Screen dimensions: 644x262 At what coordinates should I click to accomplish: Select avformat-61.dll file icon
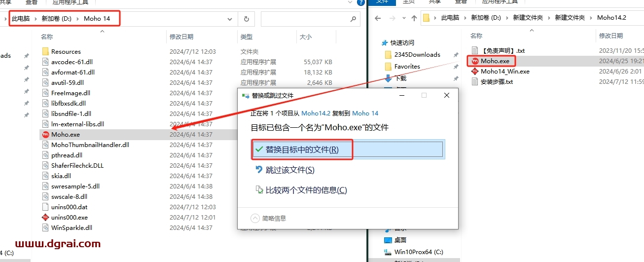click(45, 72)
